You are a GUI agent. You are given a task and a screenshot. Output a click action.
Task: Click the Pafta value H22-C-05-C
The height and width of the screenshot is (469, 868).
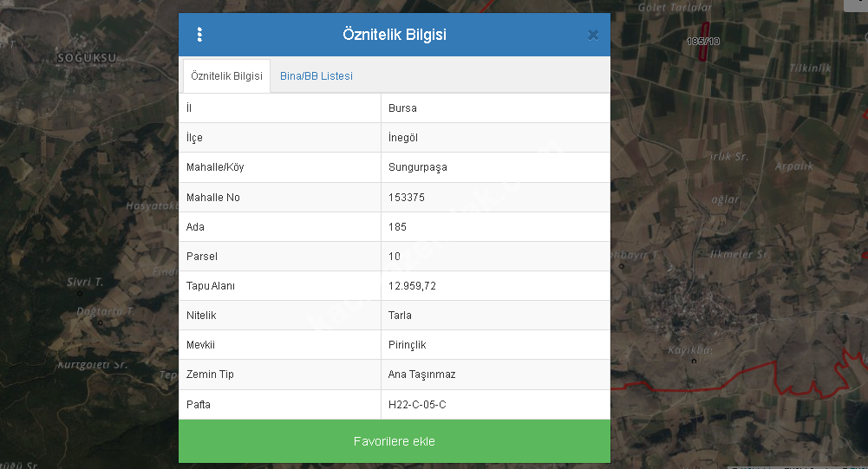(417, 405)
